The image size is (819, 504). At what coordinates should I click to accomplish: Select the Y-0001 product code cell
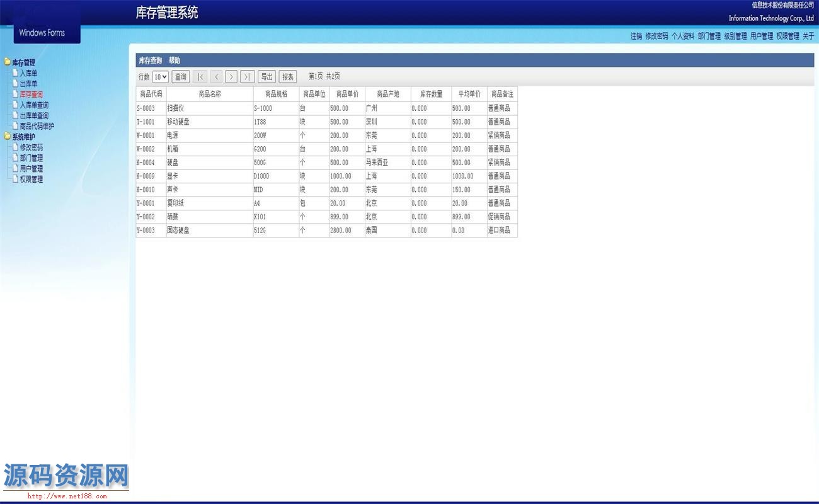point(151,203)
